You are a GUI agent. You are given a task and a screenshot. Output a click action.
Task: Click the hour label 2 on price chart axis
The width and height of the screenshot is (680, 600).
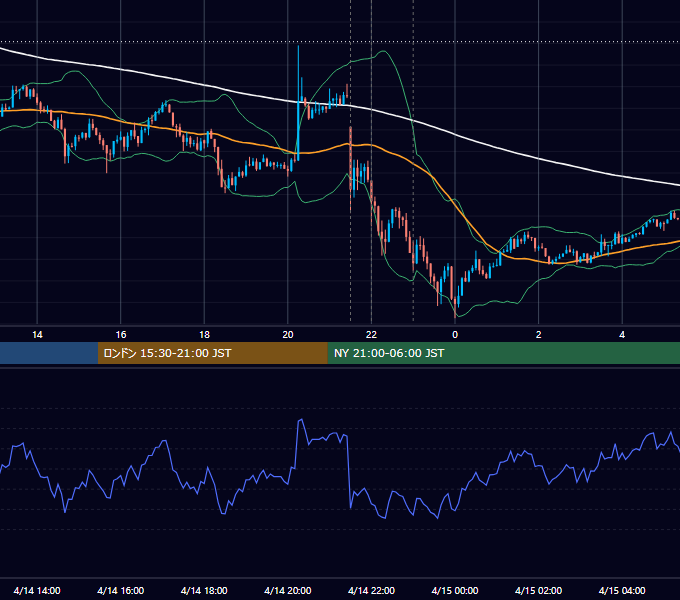538,335
